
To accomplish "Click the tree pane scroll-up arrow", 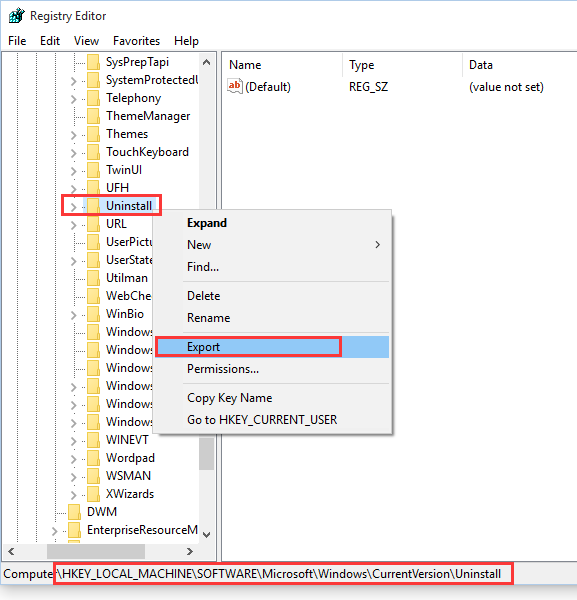I will click(206, 62).
